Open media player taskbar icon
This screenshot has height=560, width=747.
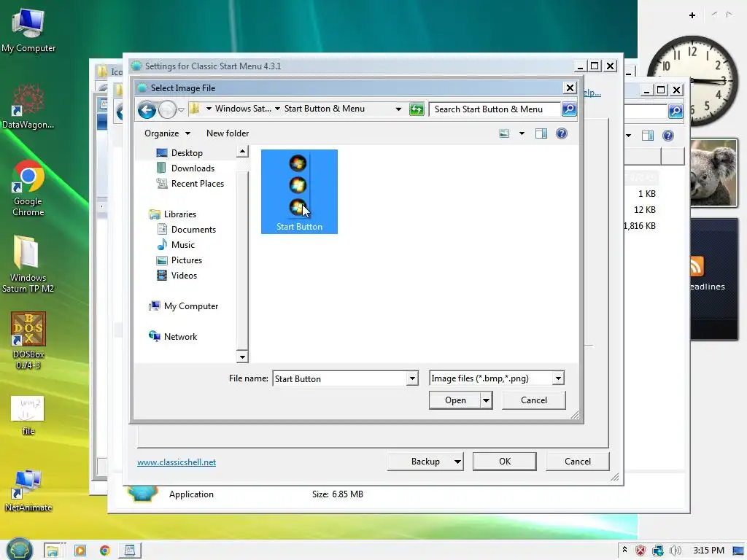80,551
